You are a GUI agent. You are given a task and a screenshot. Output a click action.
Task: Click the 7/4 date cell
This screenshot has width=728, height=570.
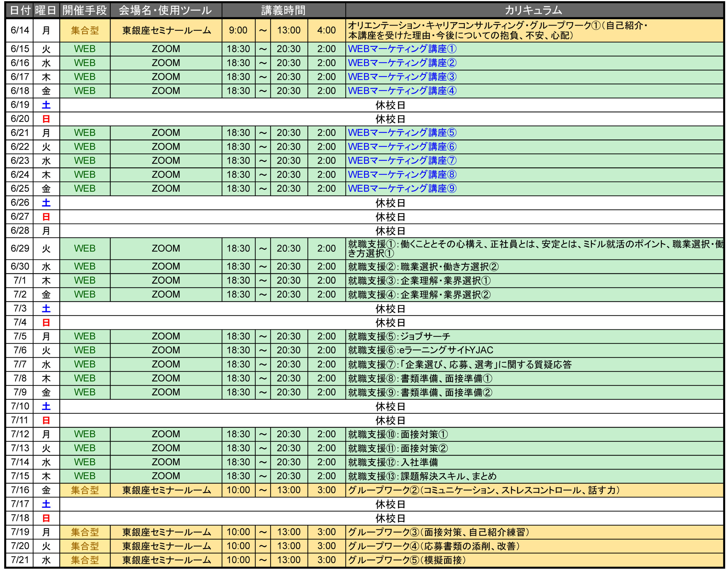20,323
